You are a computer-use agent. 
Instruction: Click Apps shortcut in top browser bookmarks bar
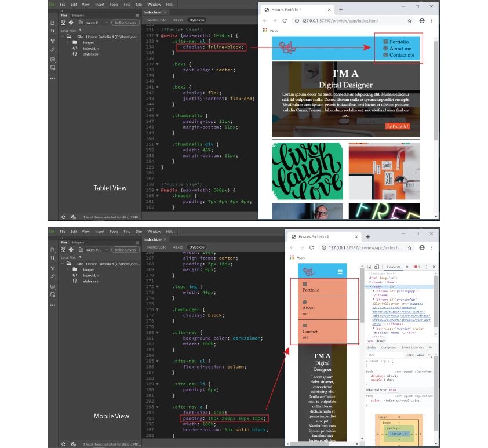click(x=271, y=31)
